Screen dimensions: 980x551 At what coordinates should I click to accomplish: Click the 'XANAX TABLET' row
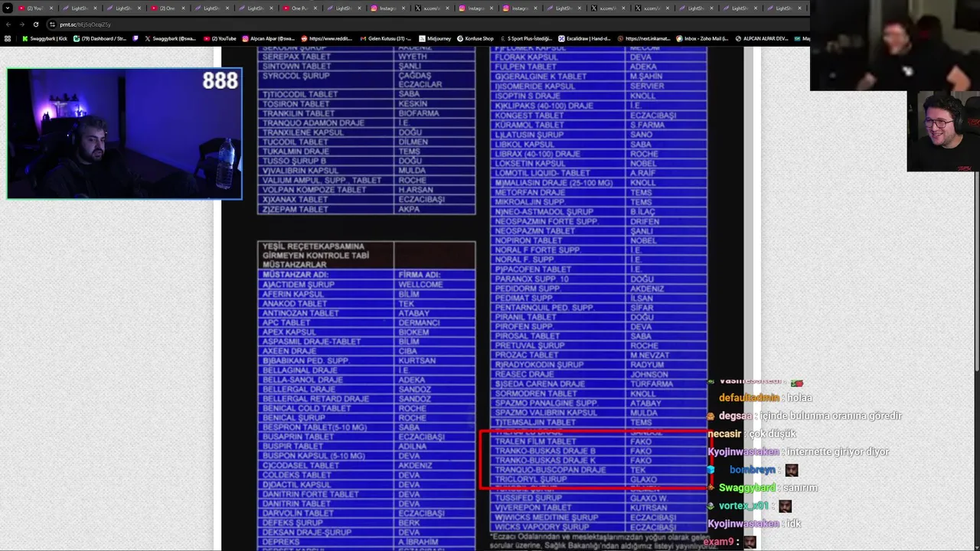pos(366,199)
